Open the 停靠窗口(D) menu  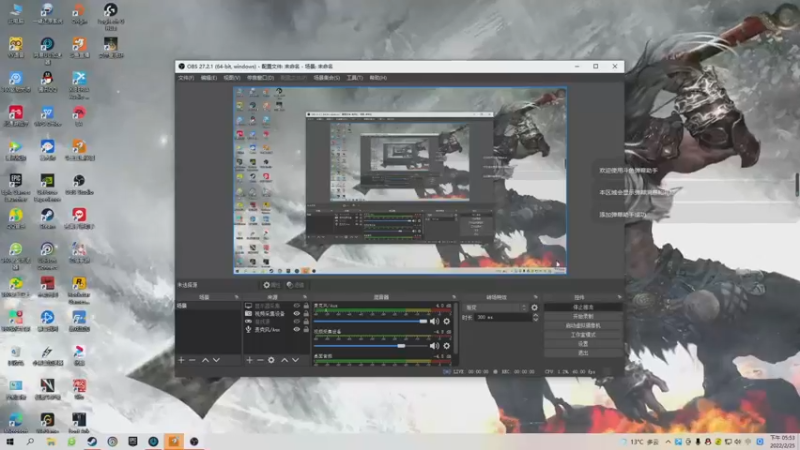coord(261,78)
